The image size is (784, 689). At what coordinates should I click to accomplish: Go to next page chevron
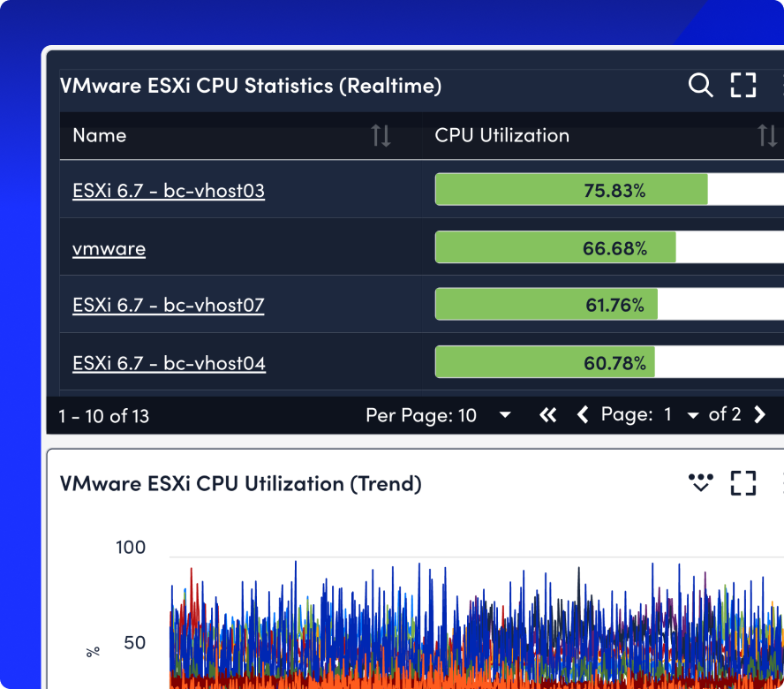[759, 414]
